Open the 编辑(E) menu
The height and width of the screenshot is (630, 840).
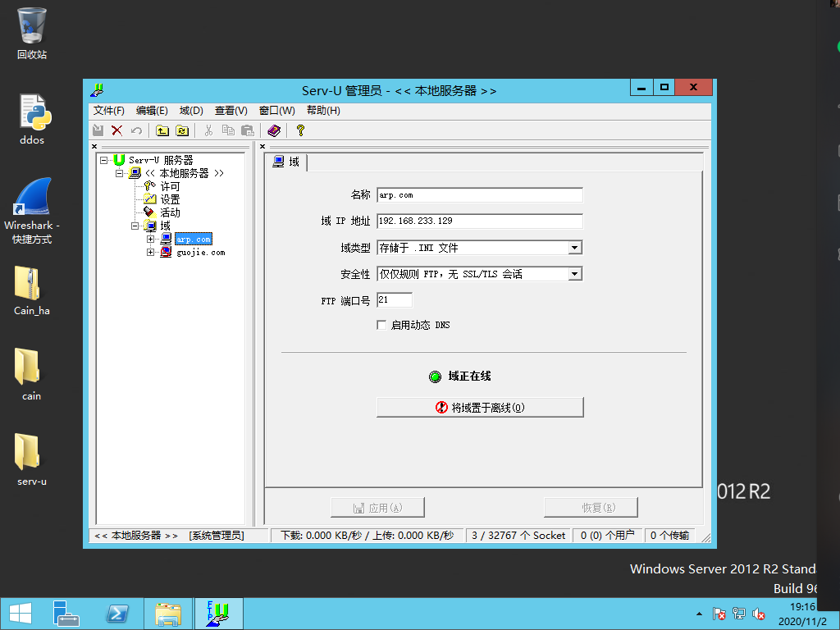click(x=152, y=111)
